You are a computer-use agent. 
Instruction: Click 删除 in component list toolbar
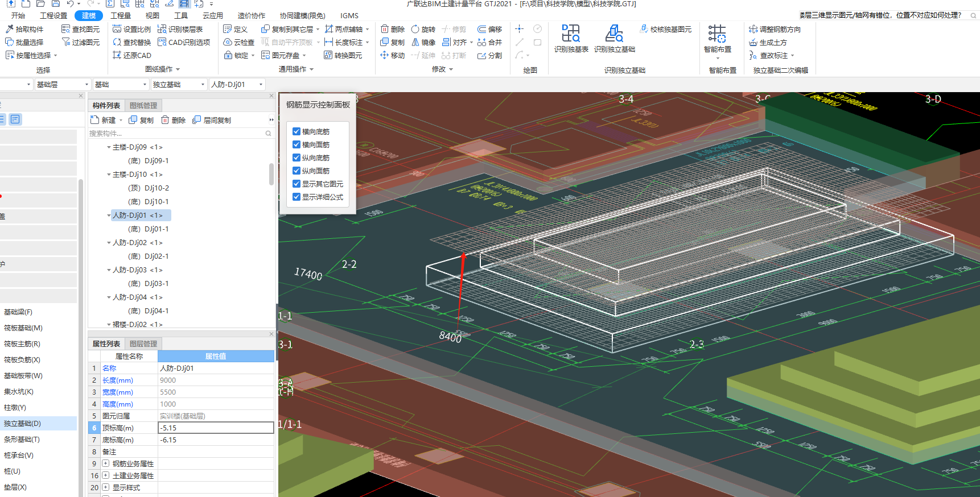click(173, 120)
